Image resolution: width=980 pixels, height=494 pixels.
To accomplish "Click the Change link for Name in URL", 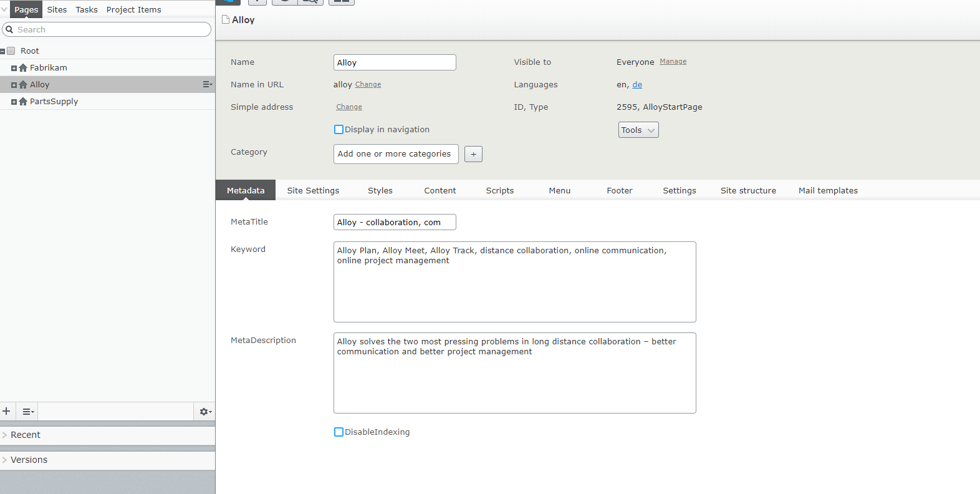I will click(x=368, y=85).
